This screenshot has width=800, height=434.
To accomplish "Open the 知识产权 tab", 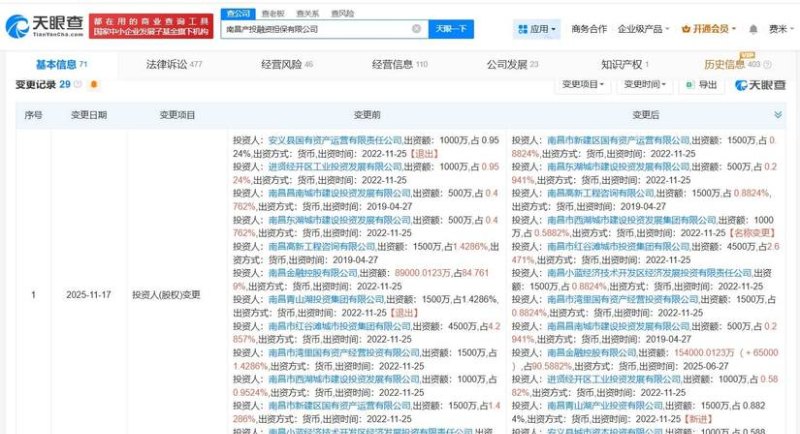I will [624, 64].
